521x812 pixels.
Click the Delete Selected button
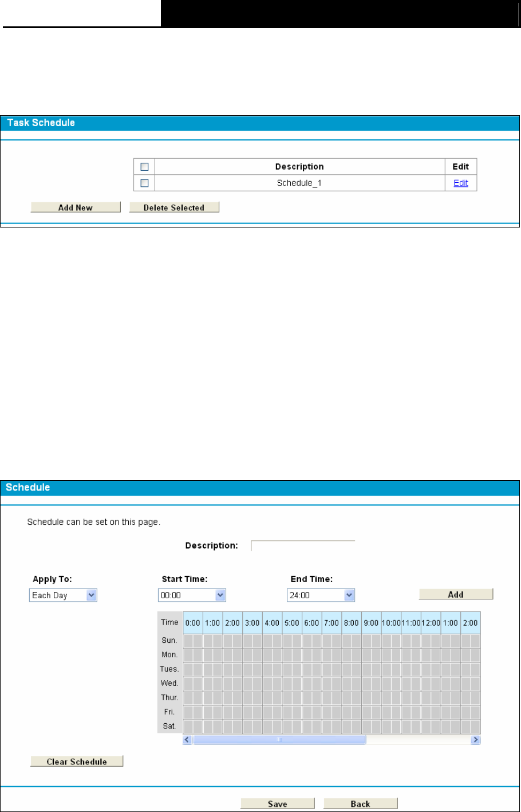174,207
